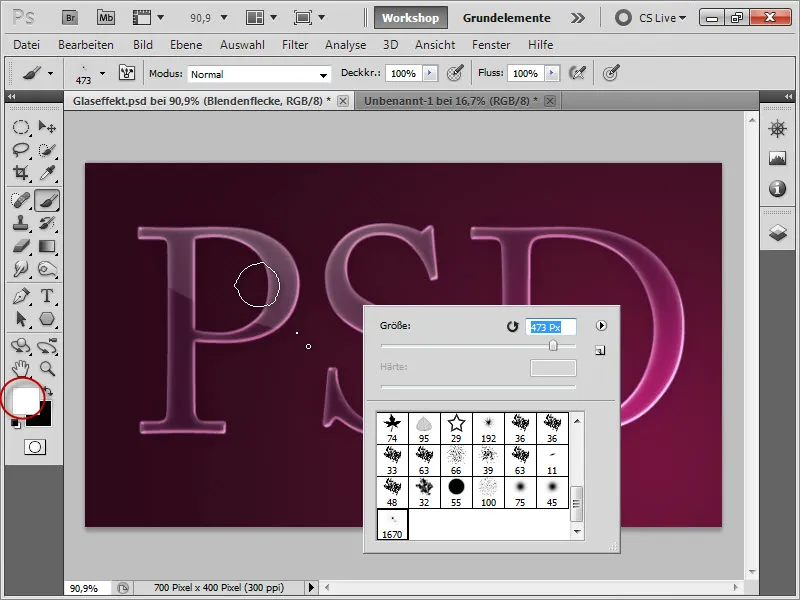Open the Bearbeiten menu
This screenshot has height=600, width=800.
click(x=86, y=45)
